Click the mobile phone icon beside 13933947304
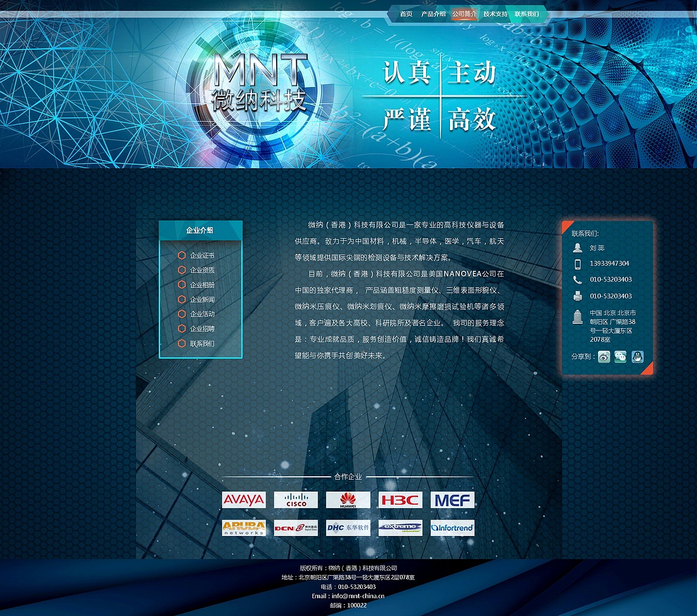The width and height of the screenshot is (697, 616). pos(577,263)
